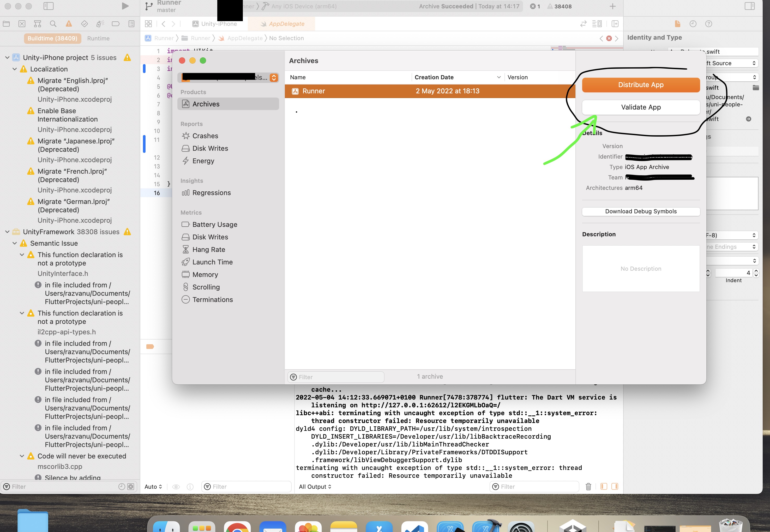
Task: Open the File inspector icon
Action: click(x=677, y=24)
